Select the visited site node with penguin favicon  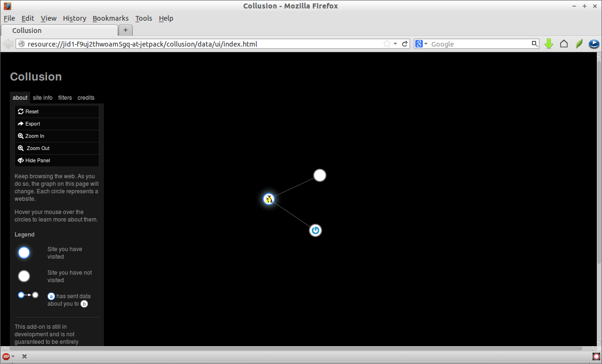[269, 199]
